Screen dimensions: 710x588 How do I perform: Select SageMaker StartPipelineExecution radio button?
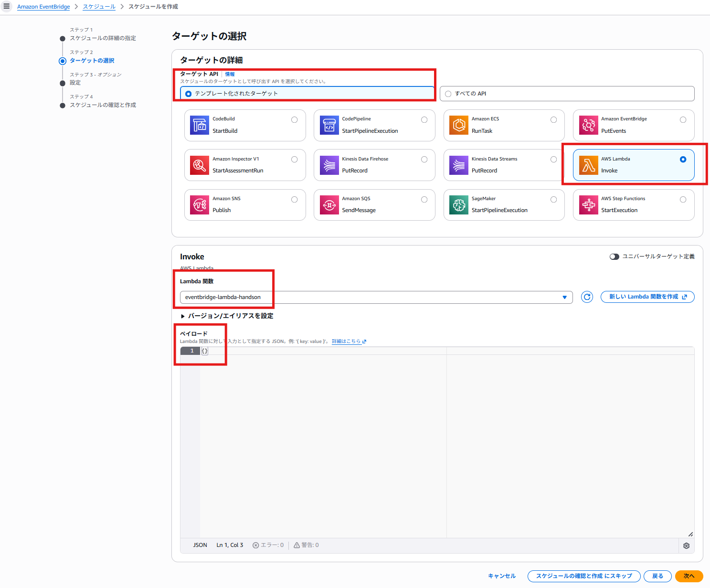[553, 200]
